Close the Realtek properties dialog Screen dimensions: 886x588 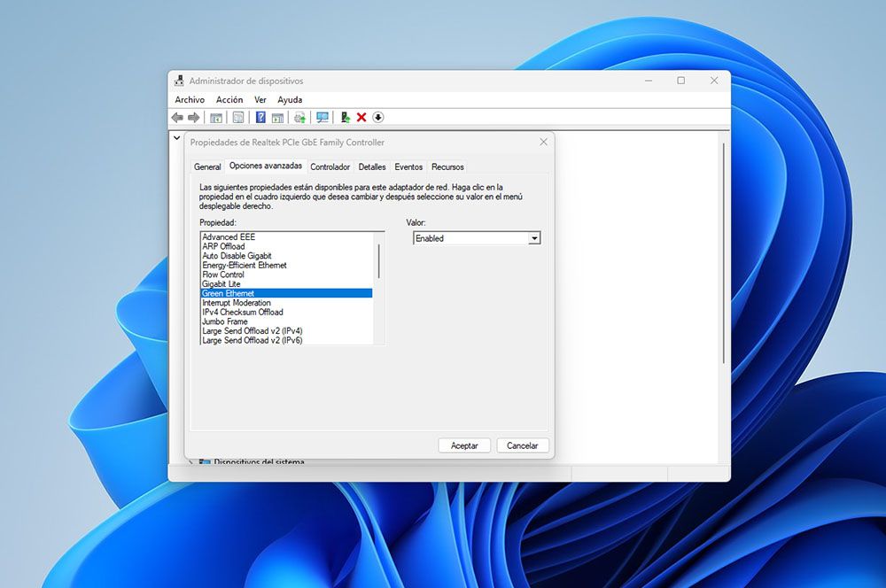pyautogui.click(x=544, y=142)
